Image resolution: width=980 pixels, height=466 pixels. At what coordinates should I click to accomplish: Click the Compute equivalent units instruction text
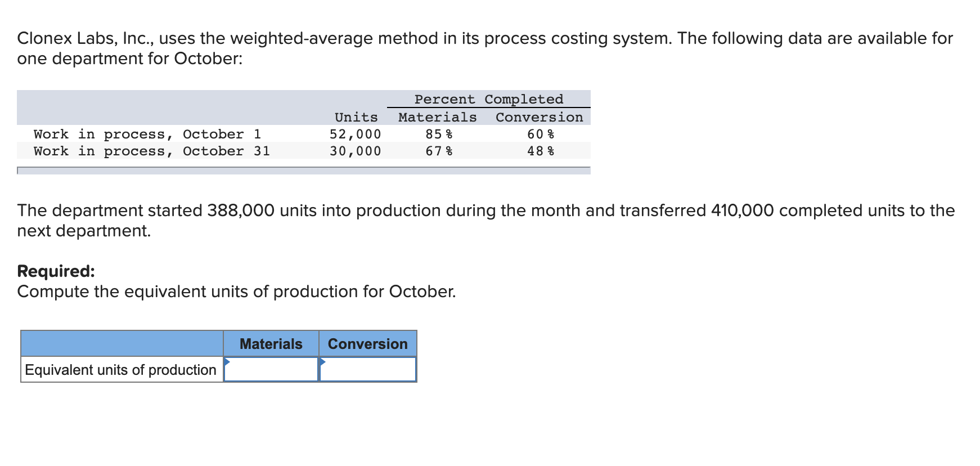click(x=236, y=292)
